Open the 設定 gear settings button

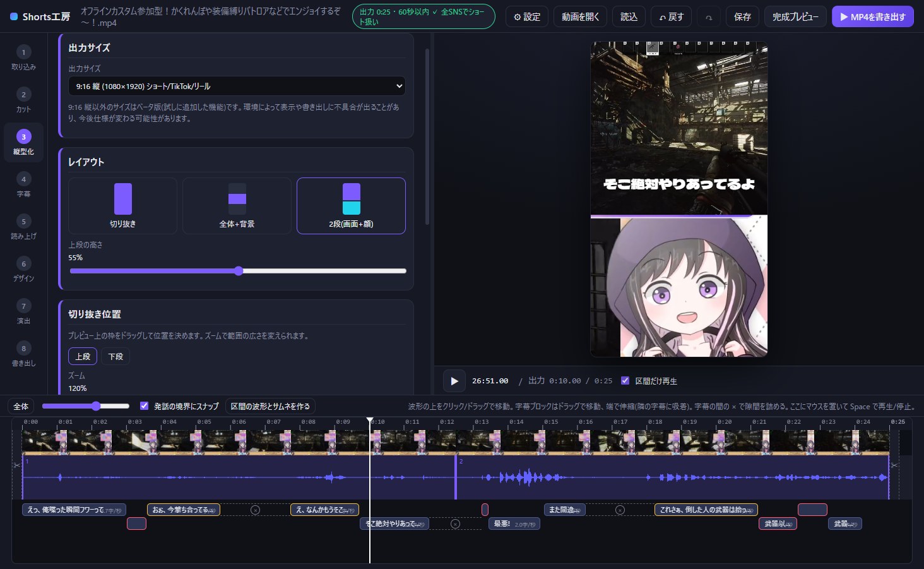(527, 17)
